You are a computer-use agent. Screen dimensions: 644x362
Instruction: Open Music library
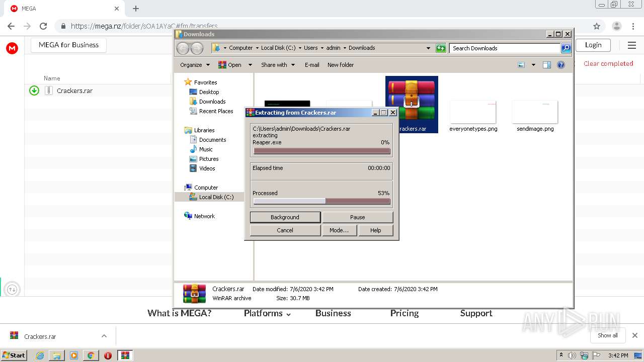(201, 149)
